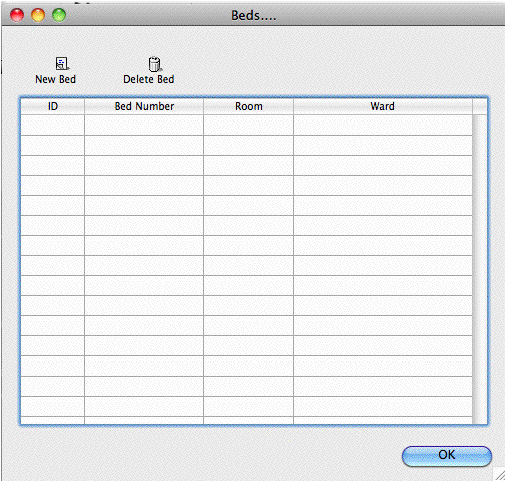The width and height of the screenshot is (507, 481).
Task: Zoom the Beds window with green button
Action: coord(59,15)
